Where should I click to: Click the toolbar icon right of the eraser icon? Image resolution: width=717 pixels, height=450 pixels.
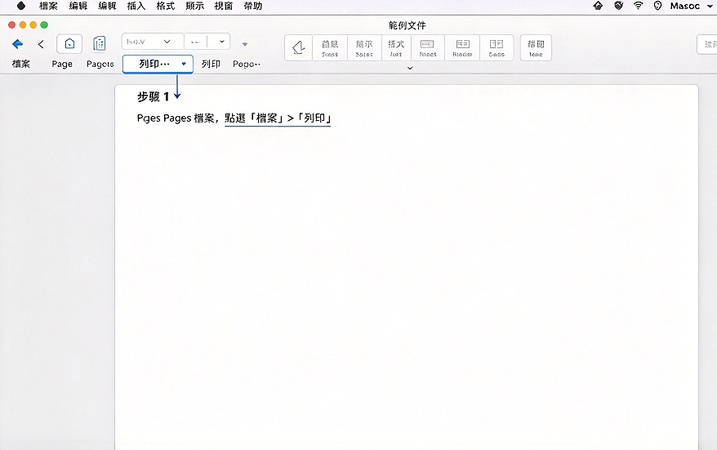click(x=330, y=48)
